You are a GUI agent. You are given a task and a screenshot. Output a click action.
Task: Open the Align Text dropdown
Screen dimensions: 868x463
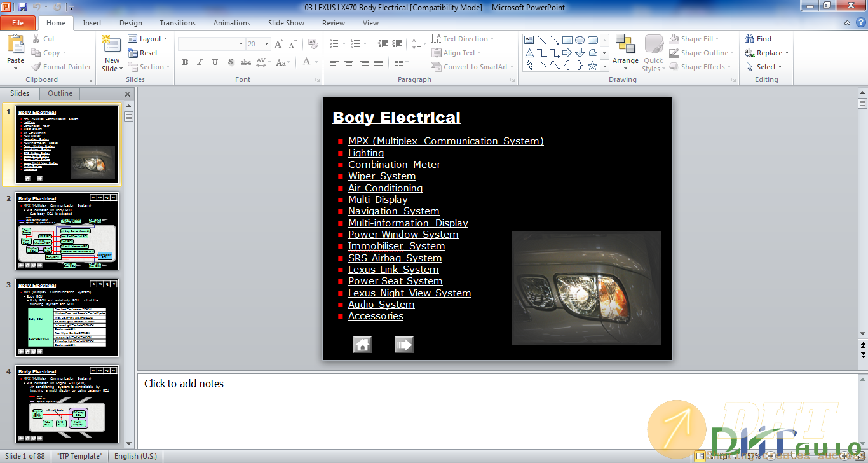tap(456, 53)
